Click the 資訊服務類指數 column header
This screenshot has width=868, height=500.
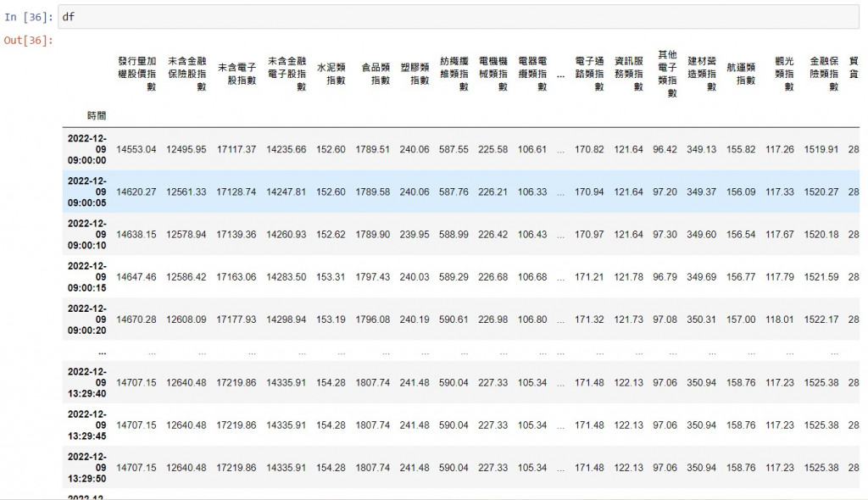[x=629, y=74]
